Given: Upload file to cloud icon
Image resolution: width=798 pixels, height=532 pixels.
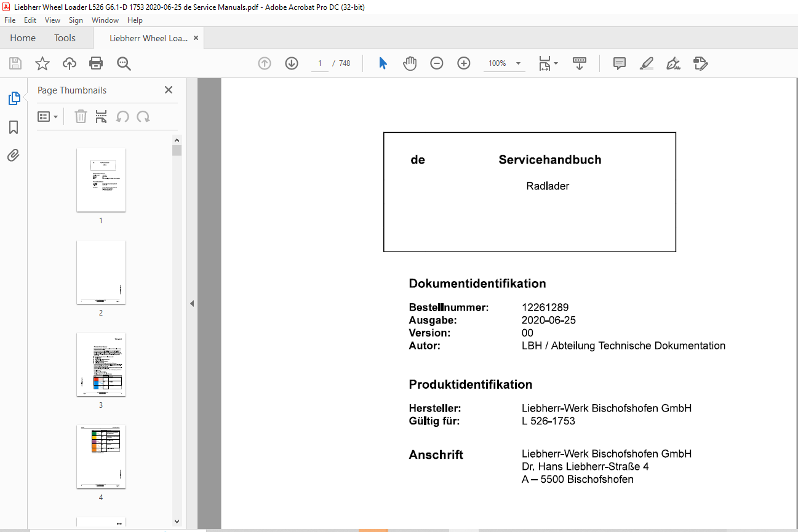Looking at the screenshot, I should click(x=70, y=63).
